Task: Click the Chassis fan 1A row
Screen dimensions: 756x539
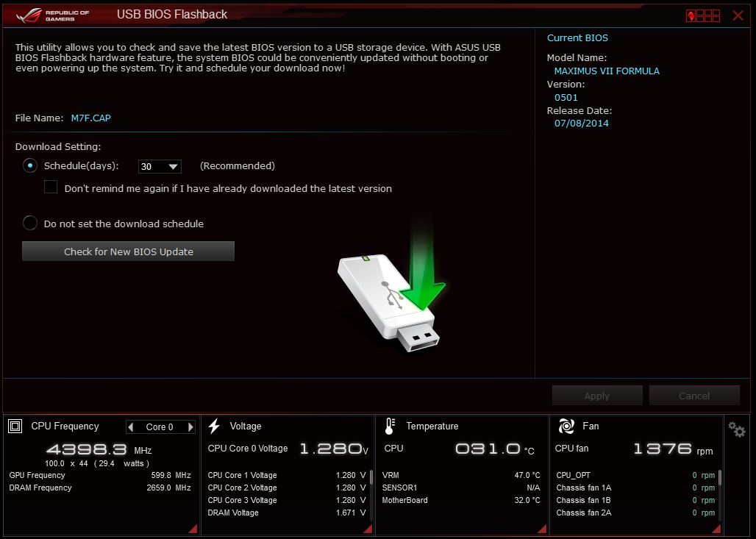Action: tap(635, 488)
